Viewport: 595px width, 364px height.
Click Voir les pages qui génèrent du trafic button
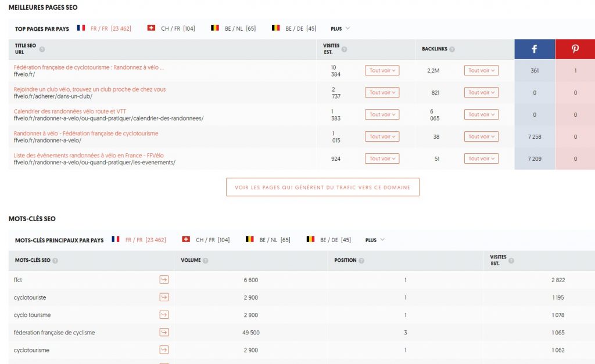[322, 187]
